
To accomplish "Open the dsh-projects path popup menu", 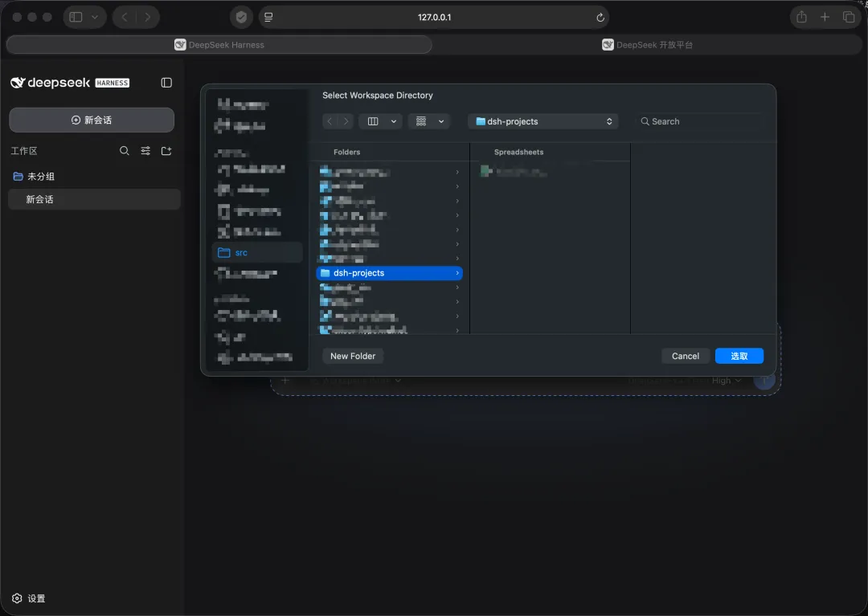I will (543, 121).
